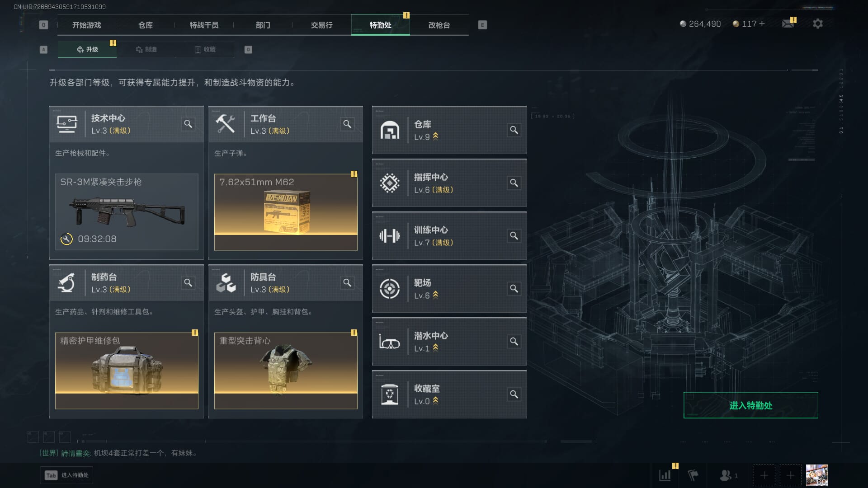Inspect 技术中心 with its magnifier icon
The height and width of the screenshot is (488, 868).
(x=188, y=124)
